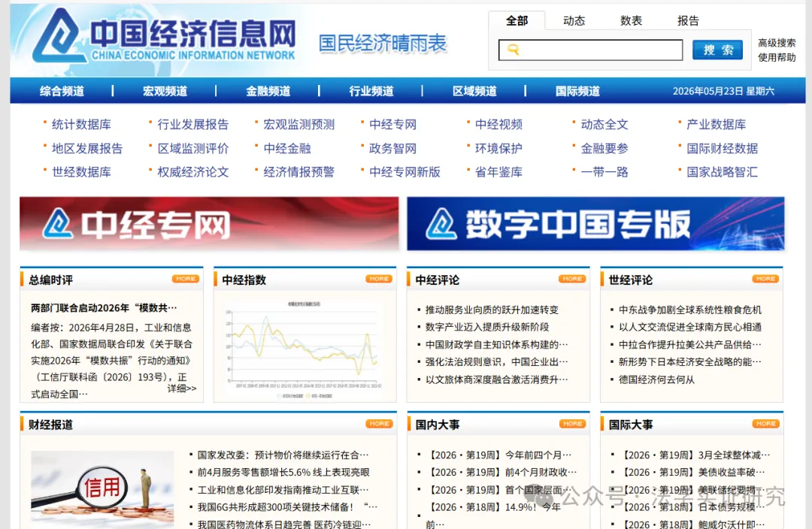This screenshot has height=529, width=812.
Task: Open 国内大事 item 今年前四个月…
Action: pos(498,455)
